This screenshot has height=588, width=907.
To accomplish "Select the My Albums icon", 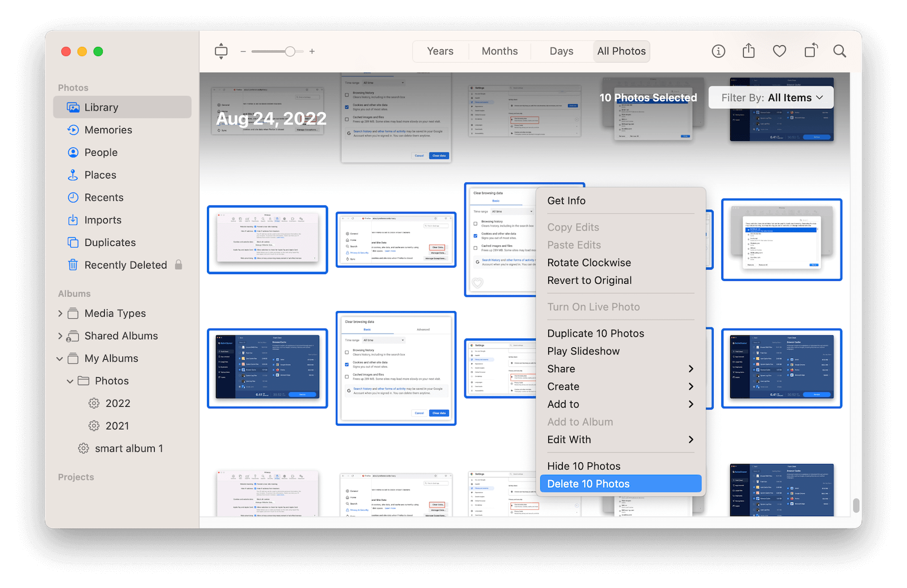I will [73, 359].
